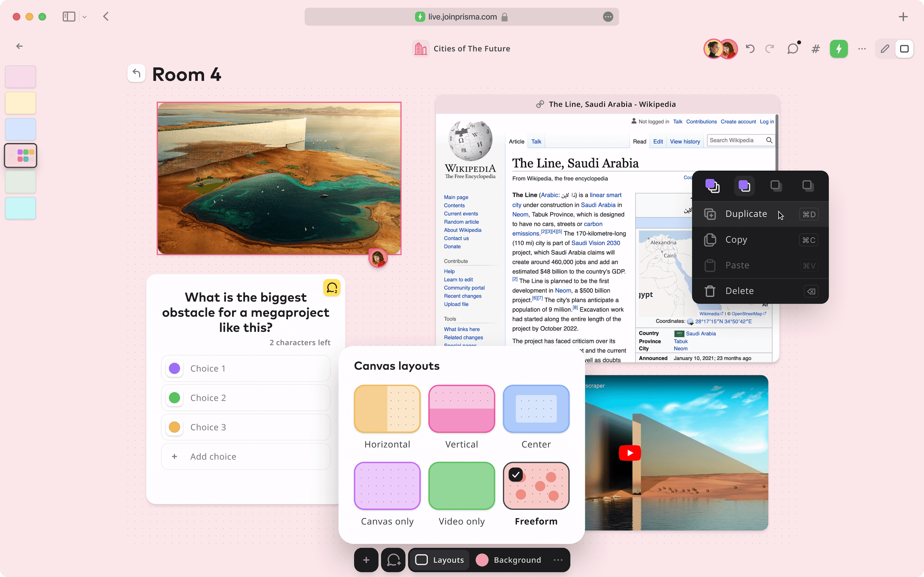Click the hashtag channel icon in toolbar
Viewport: 924px width, 577px height.
click(816, 49)
